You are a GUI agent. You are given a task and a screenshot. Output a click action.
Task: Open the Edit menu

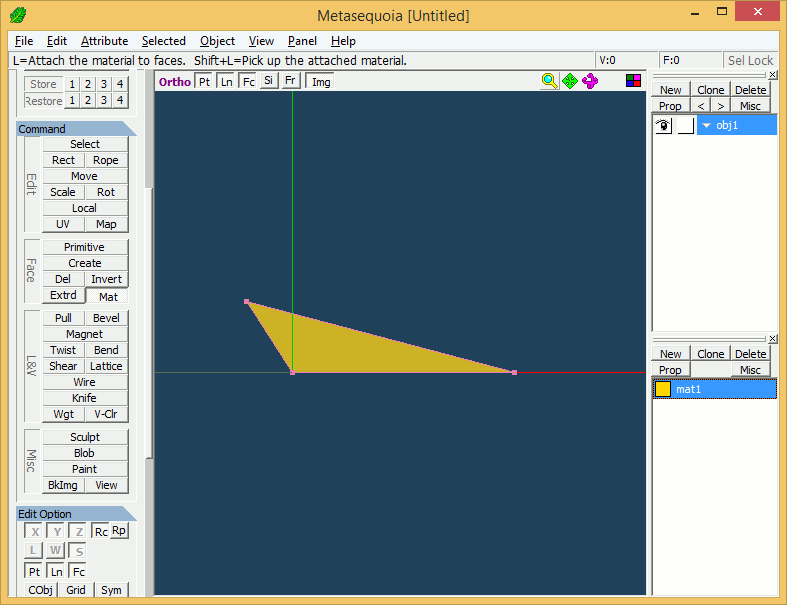[57, 41]
